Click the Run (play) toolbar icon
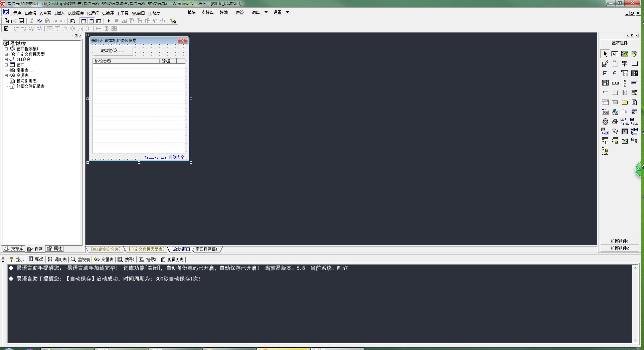644x350 pixels. click(109, 21)
